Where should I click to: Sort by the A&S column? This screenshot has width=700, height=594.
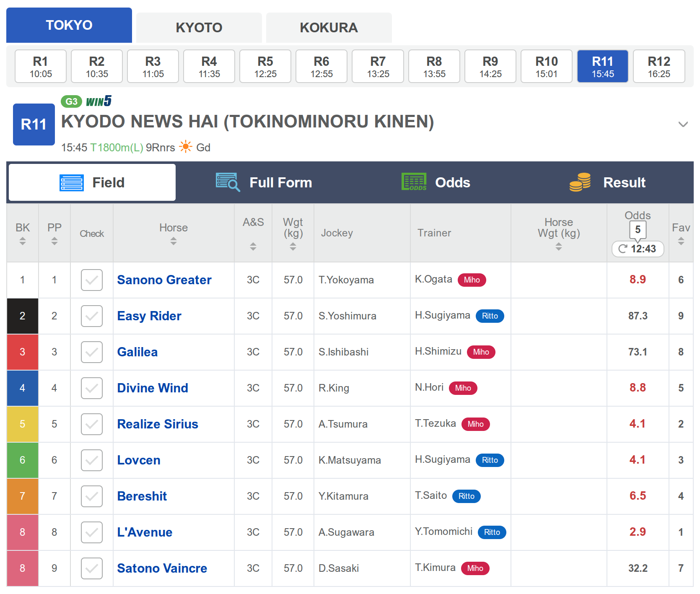point(253,246)
